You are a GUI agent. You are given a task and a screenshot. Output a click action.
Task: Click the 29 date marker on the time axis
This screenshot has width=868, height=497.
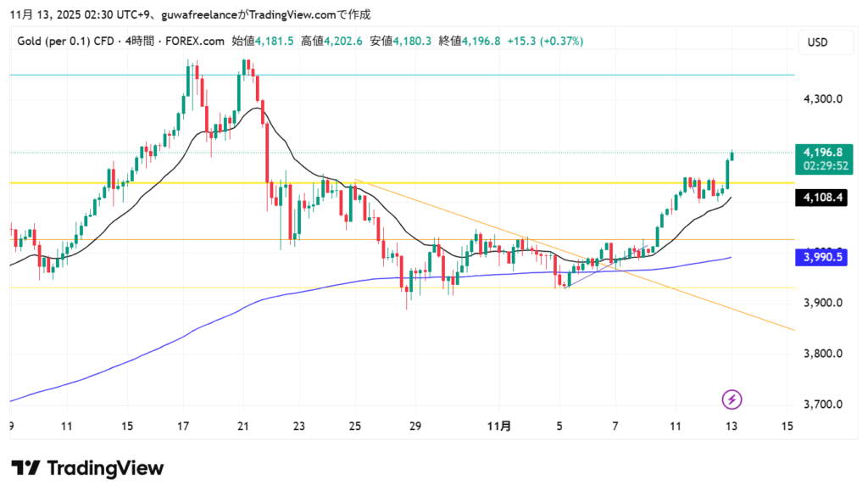tap(415, 426)
